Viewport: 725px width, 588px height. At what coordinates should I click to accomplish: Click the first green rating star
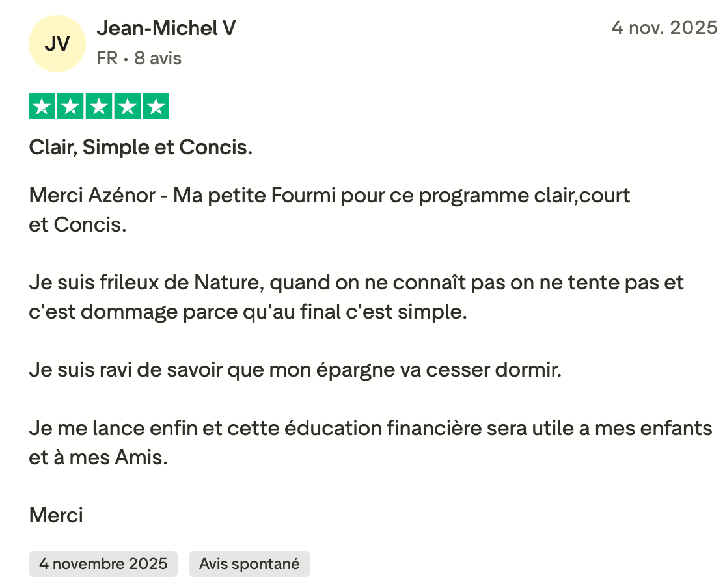pos(42,107)
